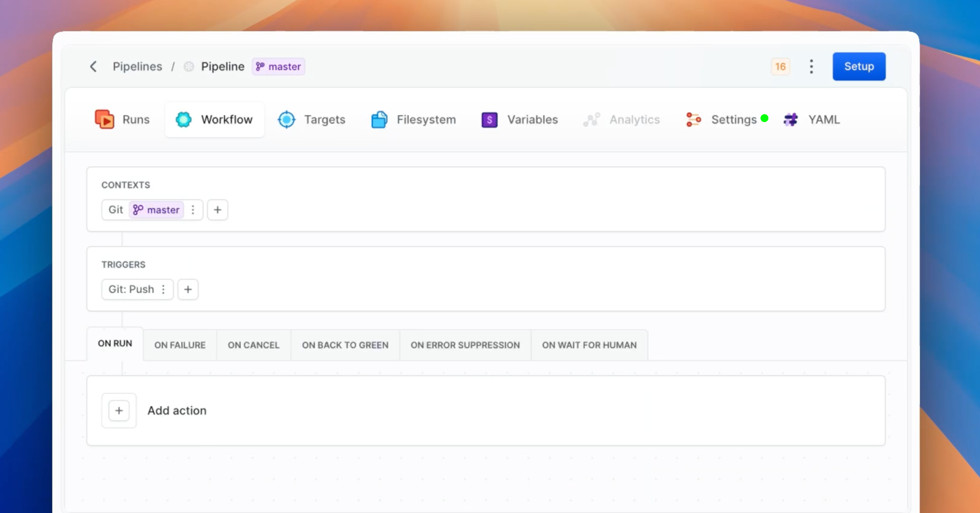Open Settings via its sliders icon

693,119
